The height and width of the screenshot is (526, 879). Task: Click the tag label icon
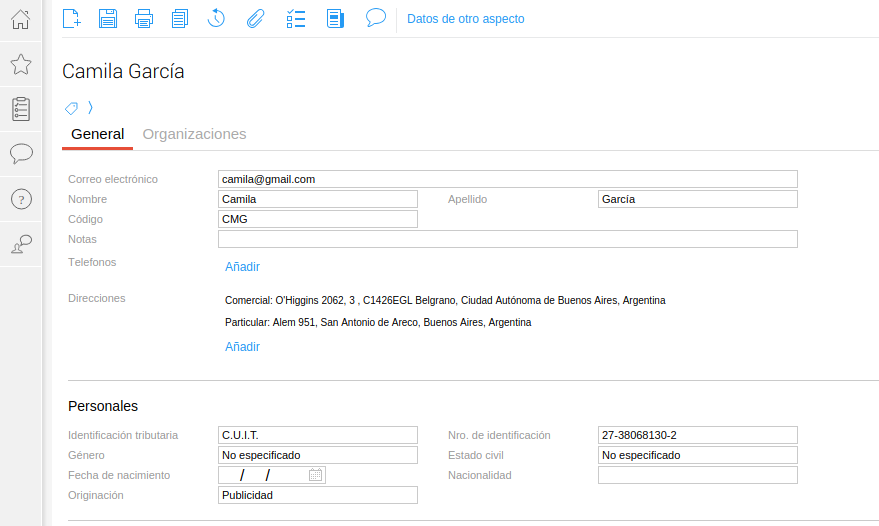(71, 108)
